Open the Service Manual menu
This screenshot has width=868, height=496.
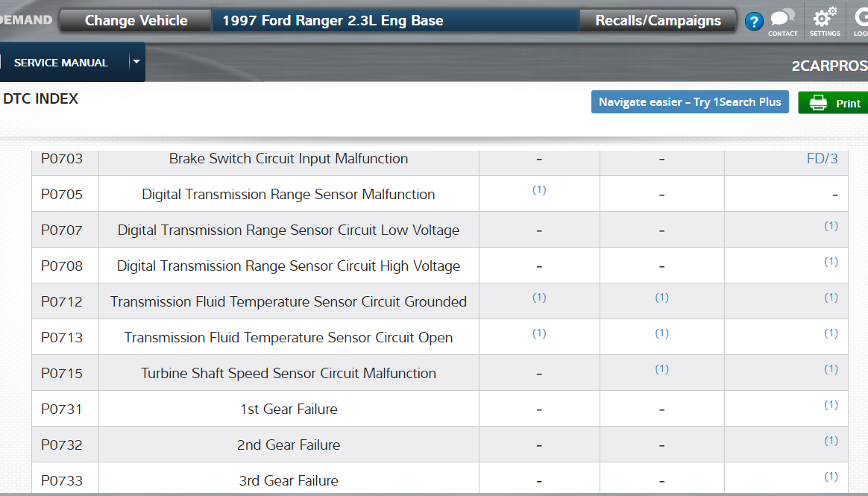point(61,63)
